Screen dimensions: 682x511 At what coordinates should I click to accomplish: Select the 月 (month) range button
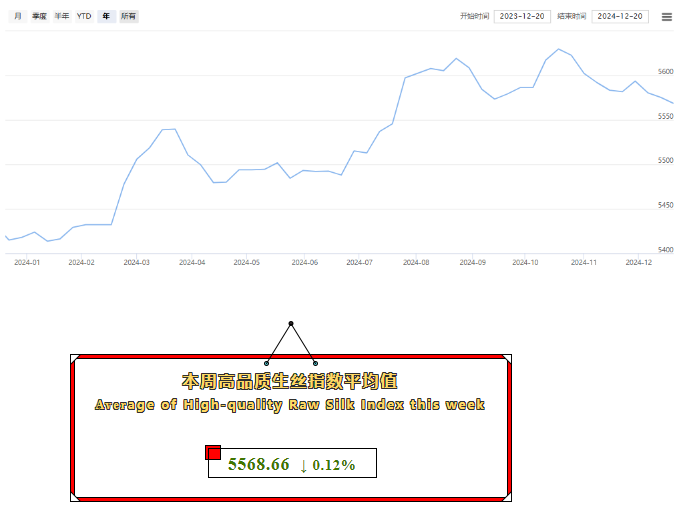pos(17,17)
